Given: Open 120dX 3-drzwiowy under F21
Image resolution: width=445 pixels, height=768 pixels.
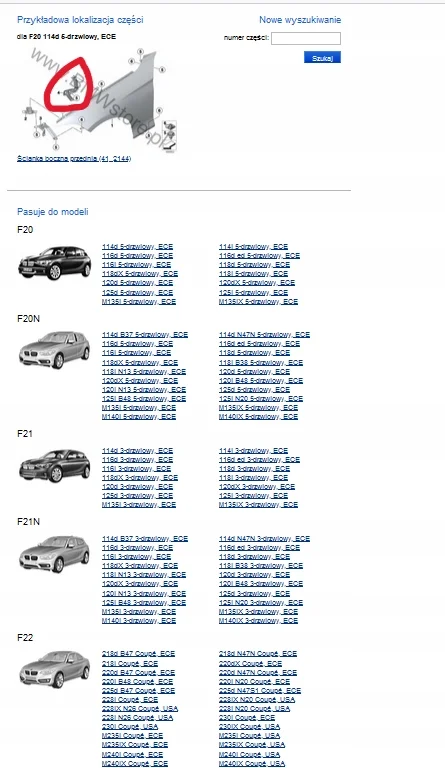Looking at the screenshot, I should pos(257,487).
